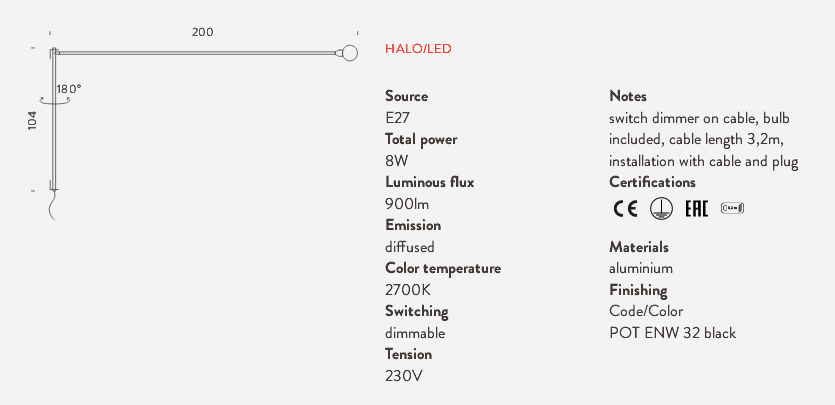Click the CE certification mark
Viewport: 835px width, 405px height.
625,209
